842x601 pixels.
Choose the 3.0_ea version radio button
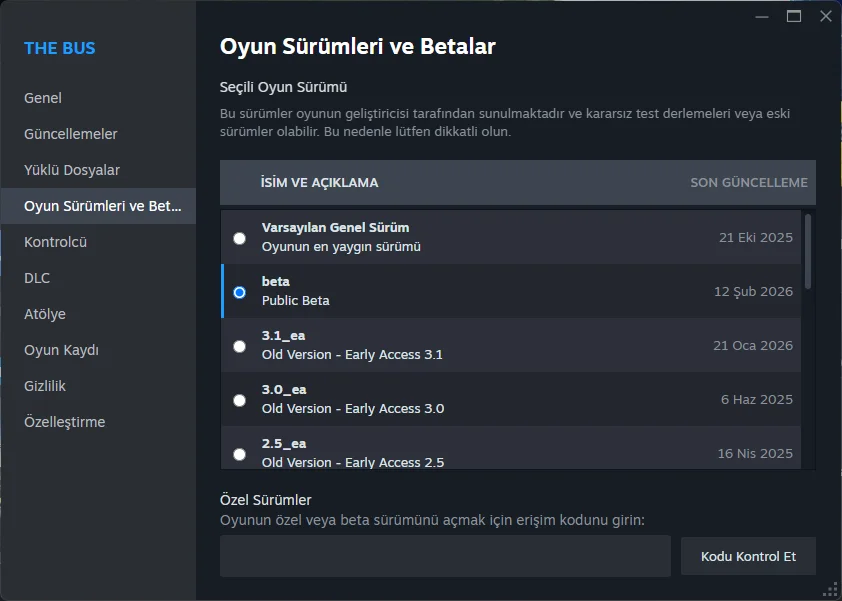coord(239,400)
